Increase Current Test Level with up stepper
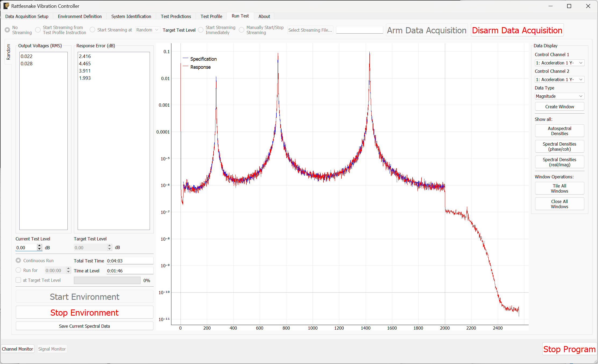 [39, 246]
